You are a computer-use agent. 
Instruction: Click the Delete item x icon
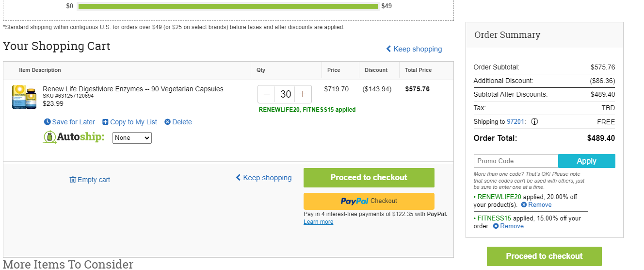(167, 122)
